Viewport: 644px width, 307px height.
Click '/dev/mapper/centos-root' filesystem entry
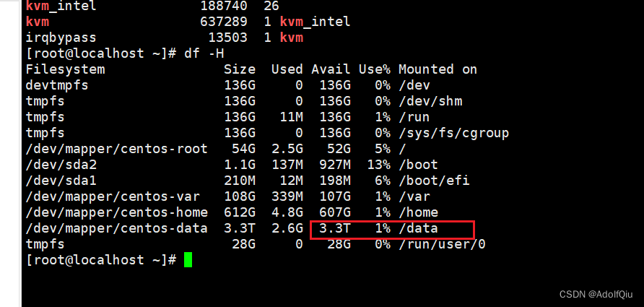click(117, 148)
